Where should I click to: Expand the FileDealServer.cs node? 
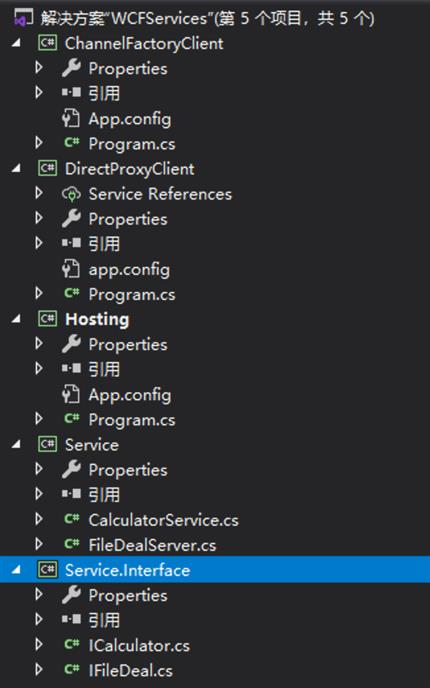tap(39, 545)
